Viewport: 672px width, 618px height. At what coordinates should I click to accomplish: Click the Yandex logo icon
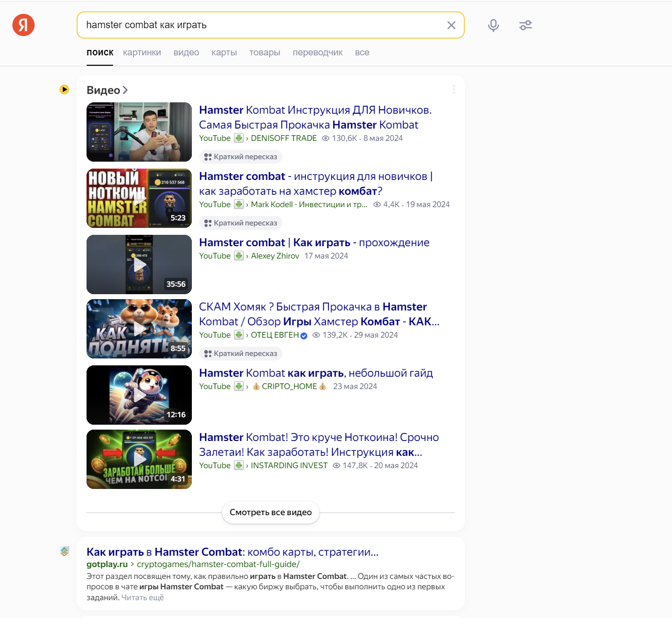point(23,25)
